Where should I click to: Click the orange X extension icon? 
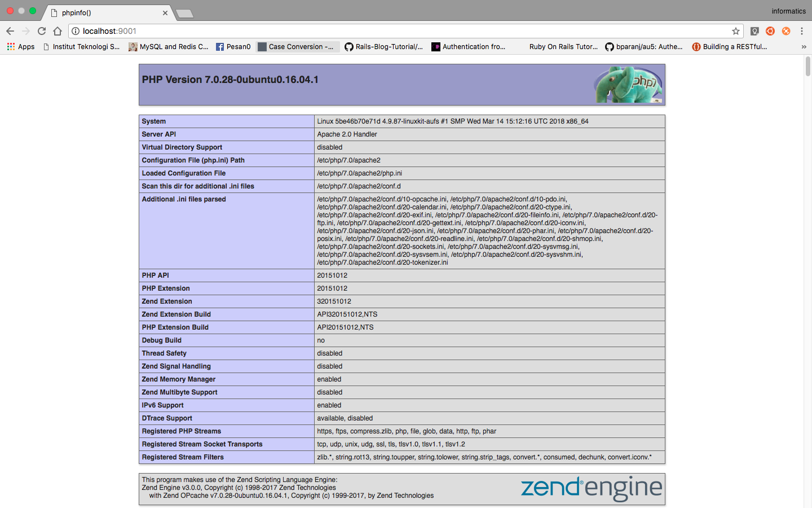click(786, 31)
